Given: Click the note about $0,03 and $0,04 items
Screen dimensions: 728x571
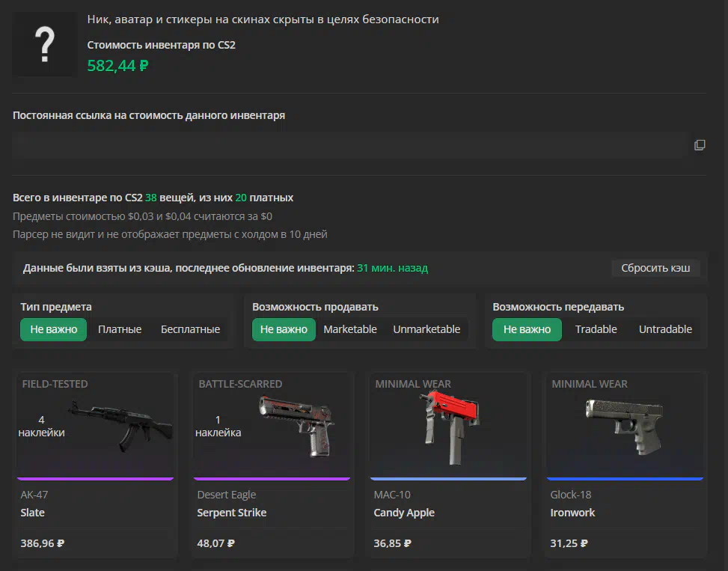Looking at the screenshot, I should point(142,216).
